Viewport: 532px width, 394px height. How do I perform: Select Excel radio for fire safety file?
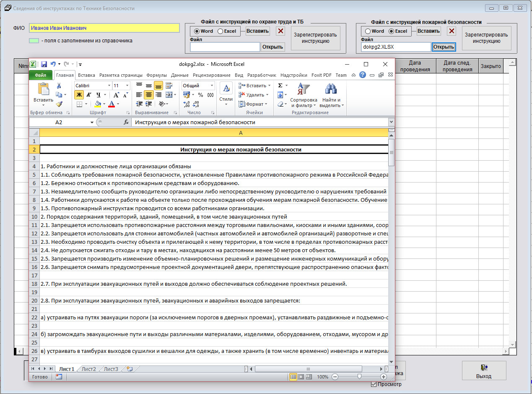tap(392, 31)
